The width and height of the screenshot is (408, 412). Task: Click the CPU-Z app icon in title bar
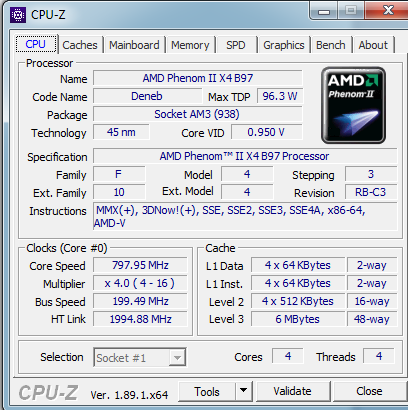[18, 15]
